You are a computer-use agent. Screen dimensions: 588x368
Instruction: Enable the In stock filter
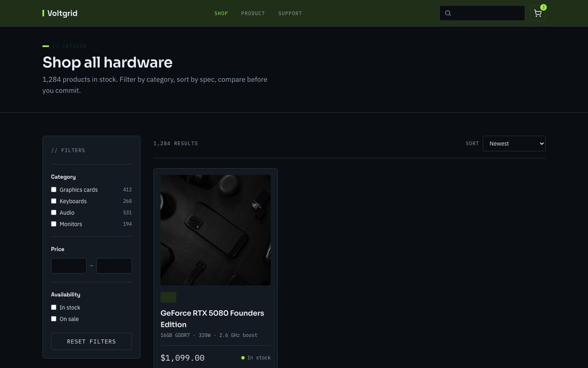pyautogui.click(x=53, y=307)
